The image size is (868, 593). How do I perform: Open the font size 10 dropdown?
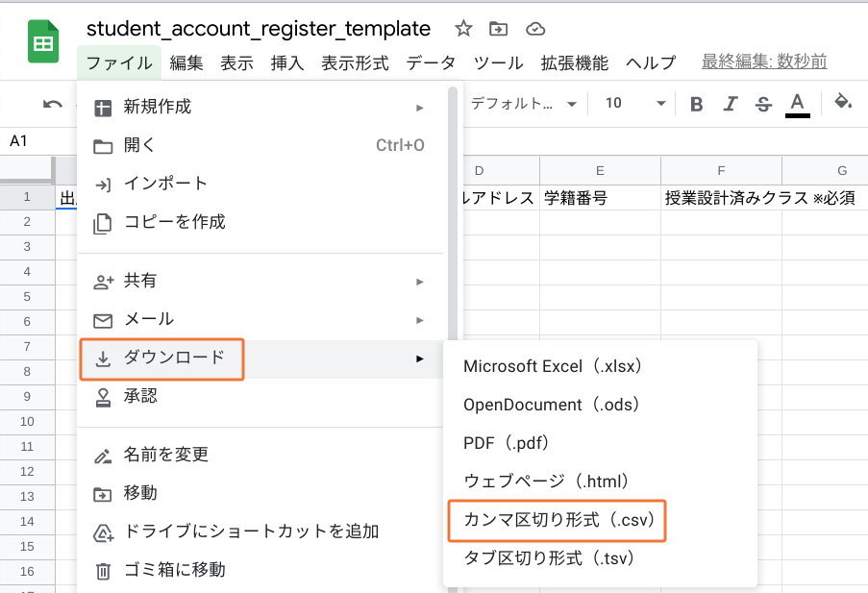634,104
